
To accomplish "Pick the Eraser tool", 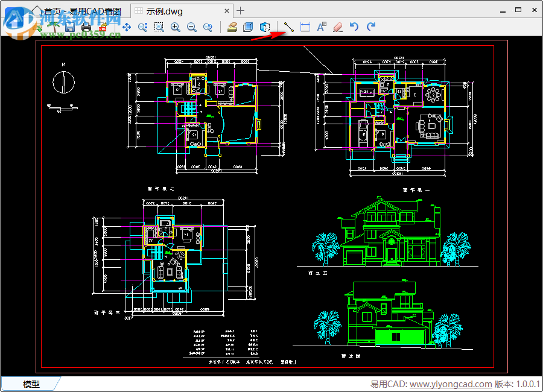I will [x=338, y=27].
